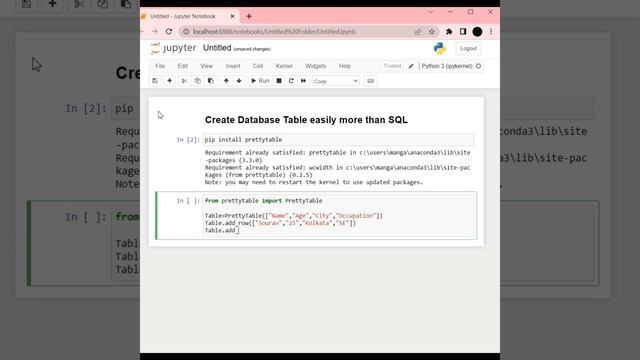Click the Table.add_row code line
This screenshot has height=360, width=640.
click(280, 223)
